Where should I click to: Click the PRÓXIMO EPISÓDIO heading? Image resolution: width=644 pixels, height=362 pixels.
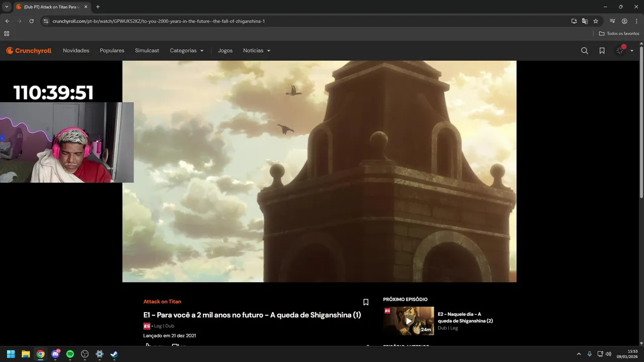(x=406, y=300)
